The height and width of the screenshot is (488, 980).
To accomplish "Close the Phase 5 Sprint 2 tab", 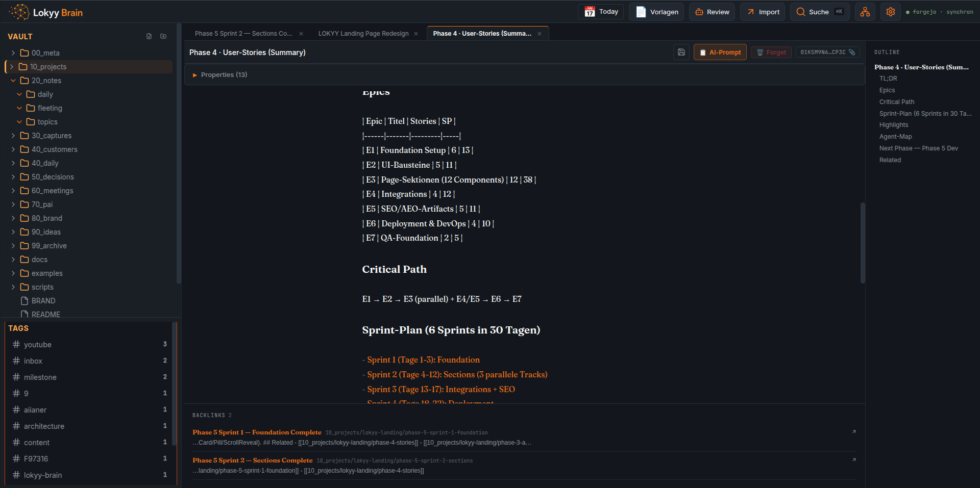I will pos(301,34).
